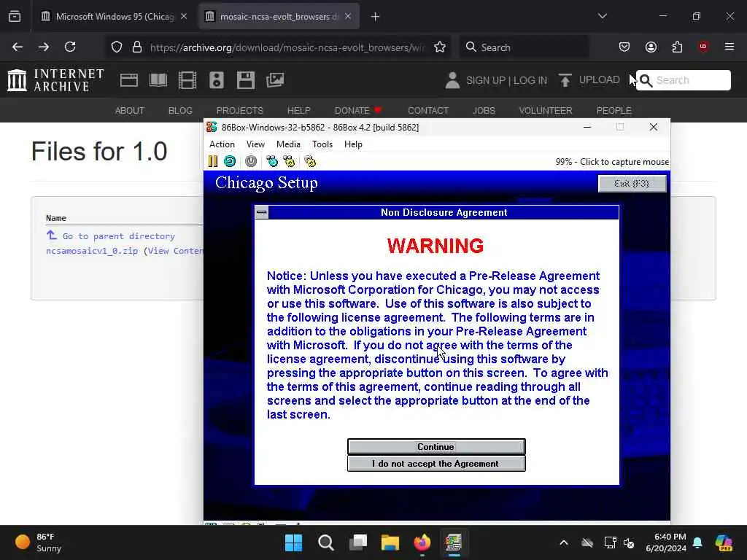
Task: Open the weather widget showing 86°F
Action: click(x=38, y=542)
